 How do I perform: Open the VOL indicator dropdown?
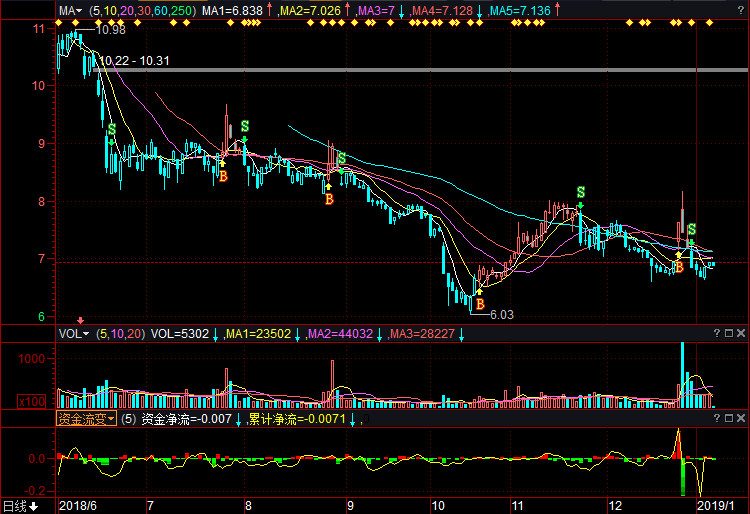pyautogui.click(x=74, y=334)
